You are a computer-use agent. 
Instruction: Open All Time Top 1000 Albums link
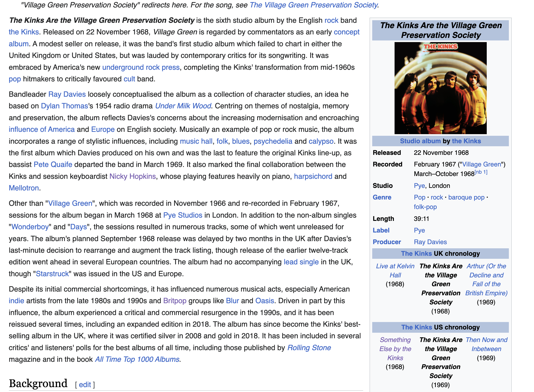click(x=137, y=359)
